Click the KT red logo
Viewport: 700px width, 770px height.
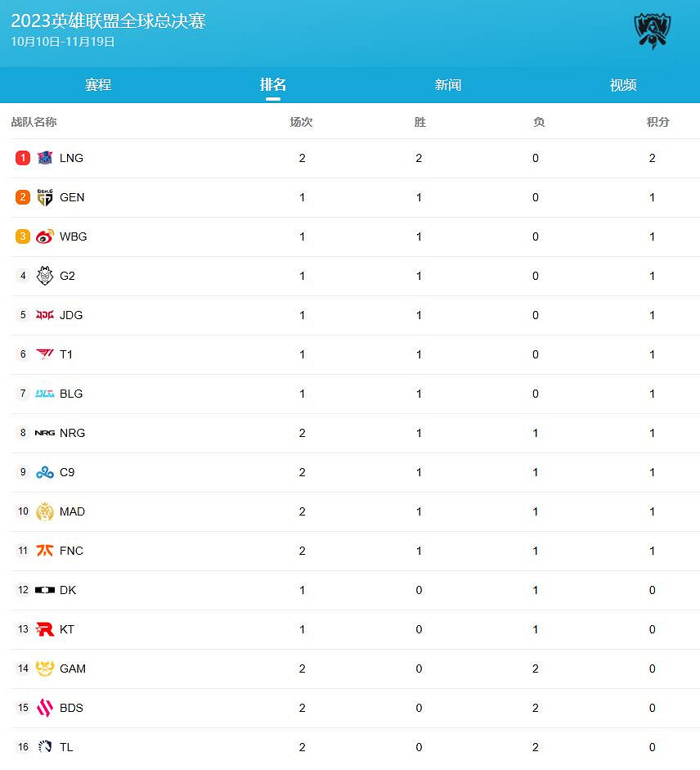pyautogui.click(x=45, y=629)
